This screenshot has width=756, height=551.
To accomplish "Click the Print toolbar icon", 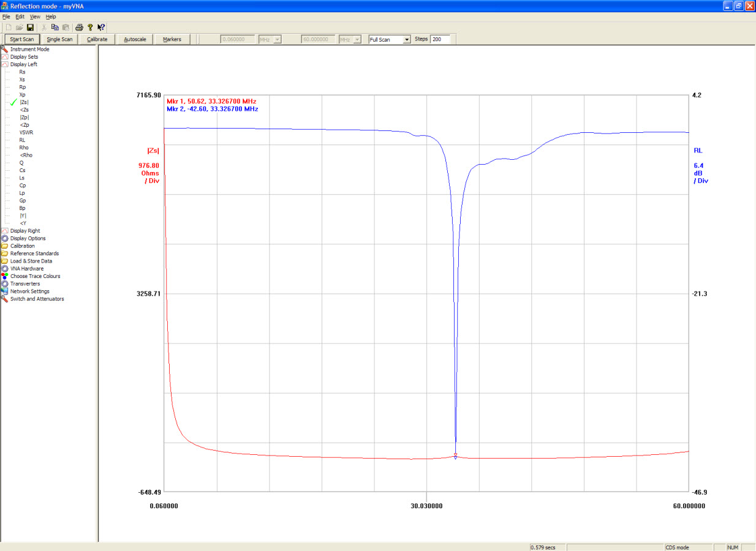I will point(79,28).
